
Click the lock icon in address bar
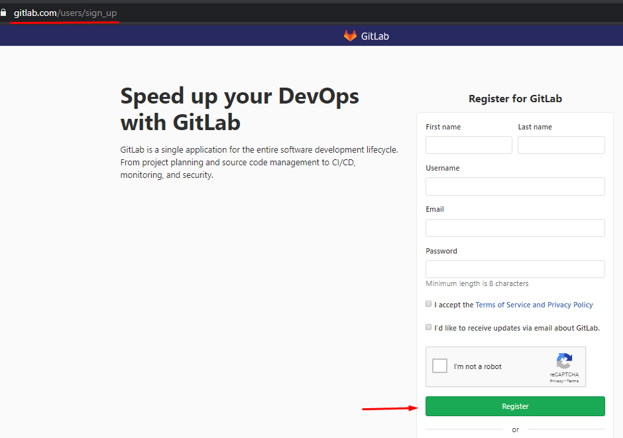point(3,13)
